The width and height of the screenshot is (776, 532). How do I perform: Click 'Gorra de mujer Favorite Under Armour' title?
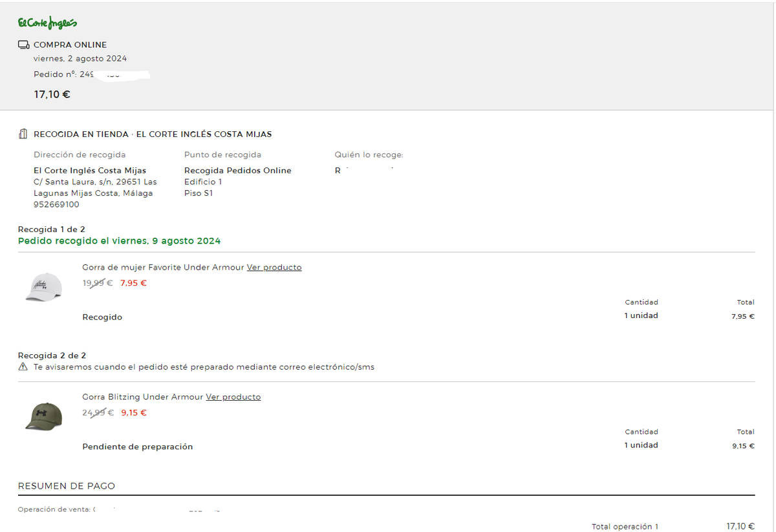pos(163,268)
